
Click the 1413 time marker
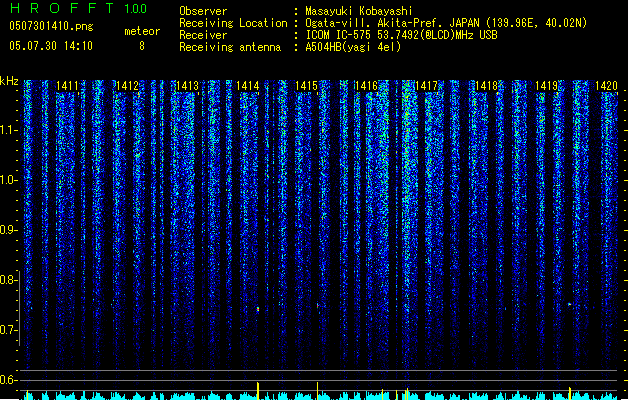tap(187, 86)
